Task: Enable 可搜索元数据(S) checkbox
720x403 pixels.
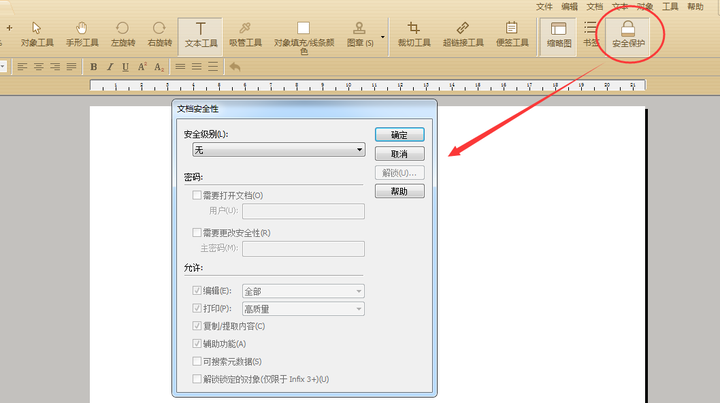Action: pos(197,361)
